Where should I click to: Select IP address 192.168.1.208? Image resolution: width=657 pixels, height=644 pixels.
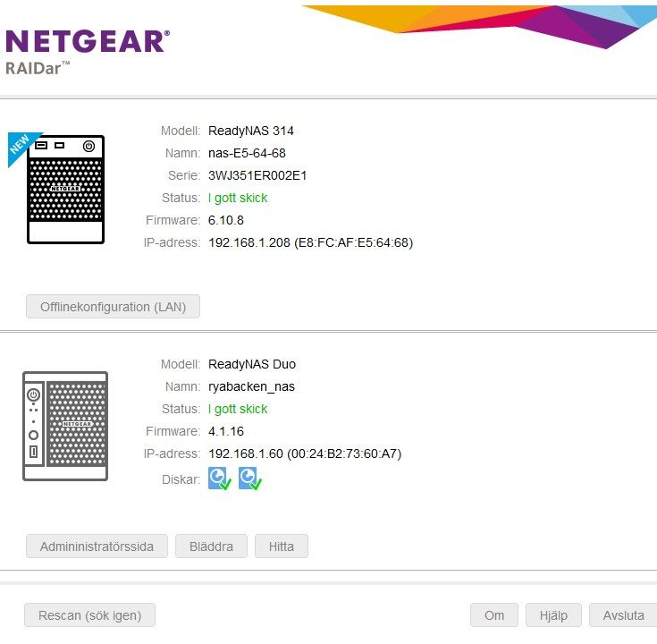[x=249, y=242]
